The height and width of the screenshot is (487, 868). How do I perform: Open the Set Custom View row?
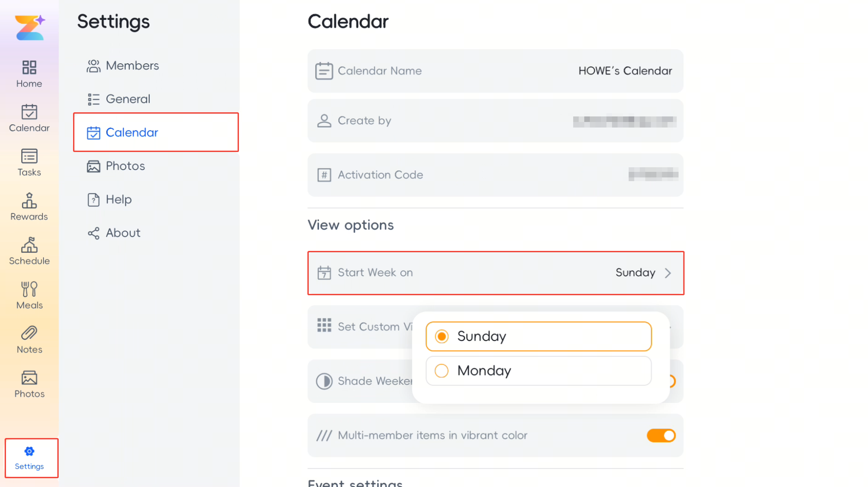[x=495, y=327]
